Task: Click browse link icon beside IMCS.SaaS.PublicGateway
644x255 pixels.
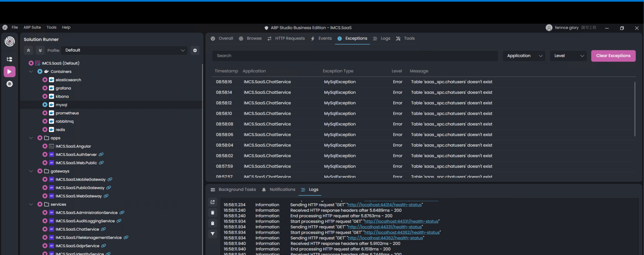Action: pos(109,188)
